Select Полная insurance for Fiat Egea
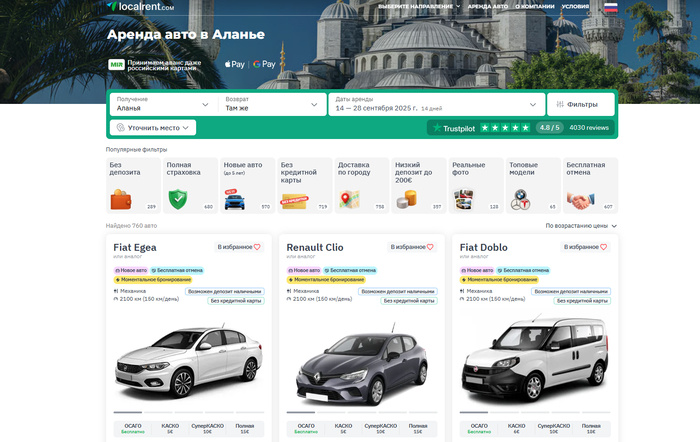700x442 pixels. (245, 429)
